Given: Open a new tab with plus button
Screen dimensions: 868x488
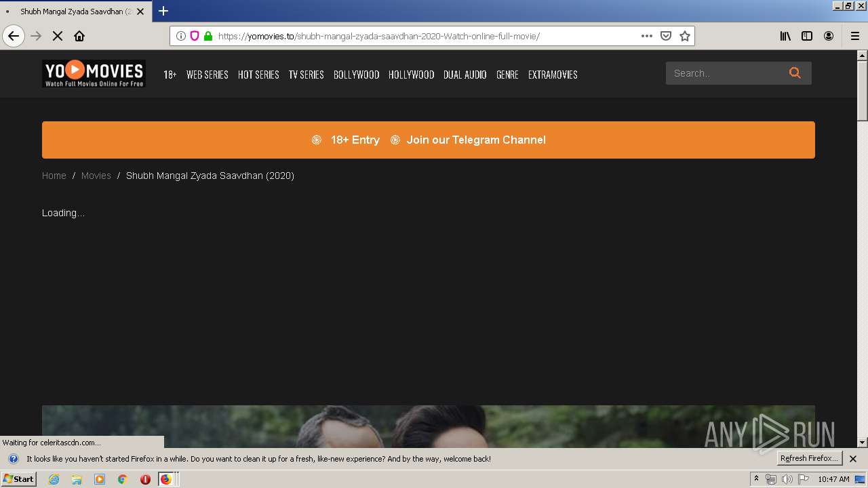Looking at the screenshot, I should click(x=163, y=11).
